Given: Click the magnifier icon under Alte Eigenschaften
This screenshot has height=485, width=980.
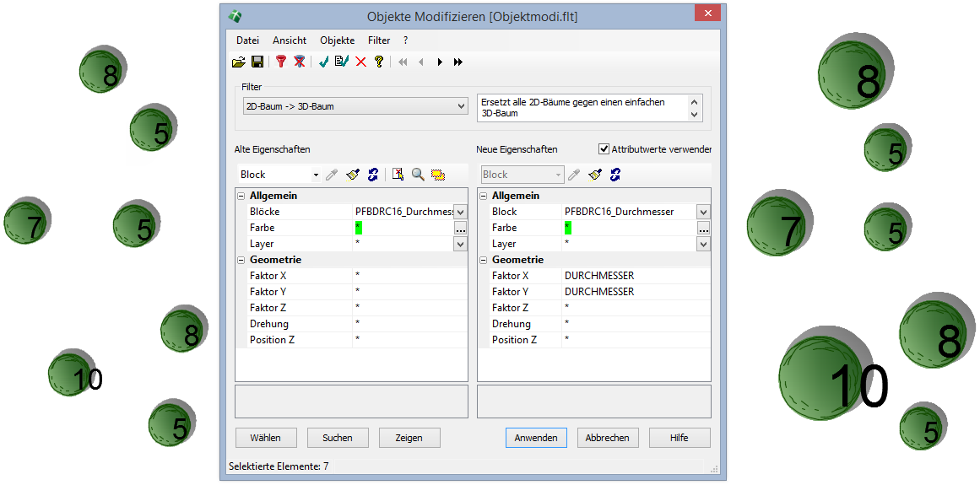Looking at the screenshot, I should pos(418,175).
